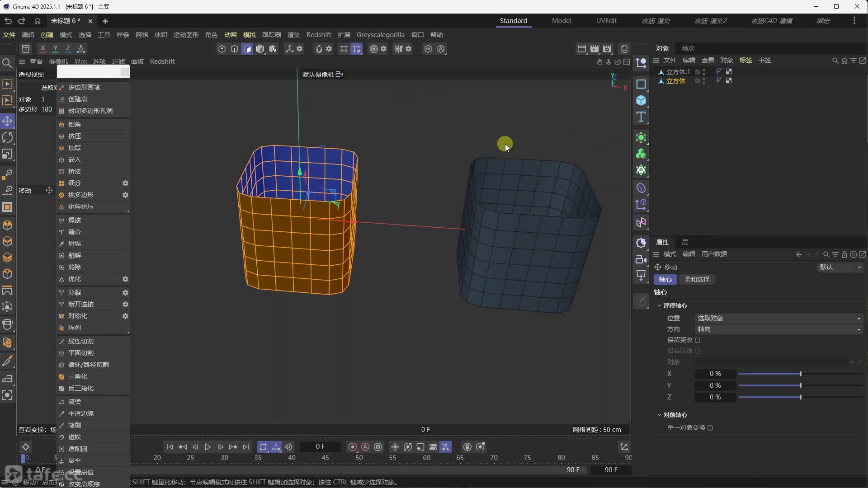Toggle Soft Selection concentric icon
The image size is (868, 488).
tap(373, 49)
